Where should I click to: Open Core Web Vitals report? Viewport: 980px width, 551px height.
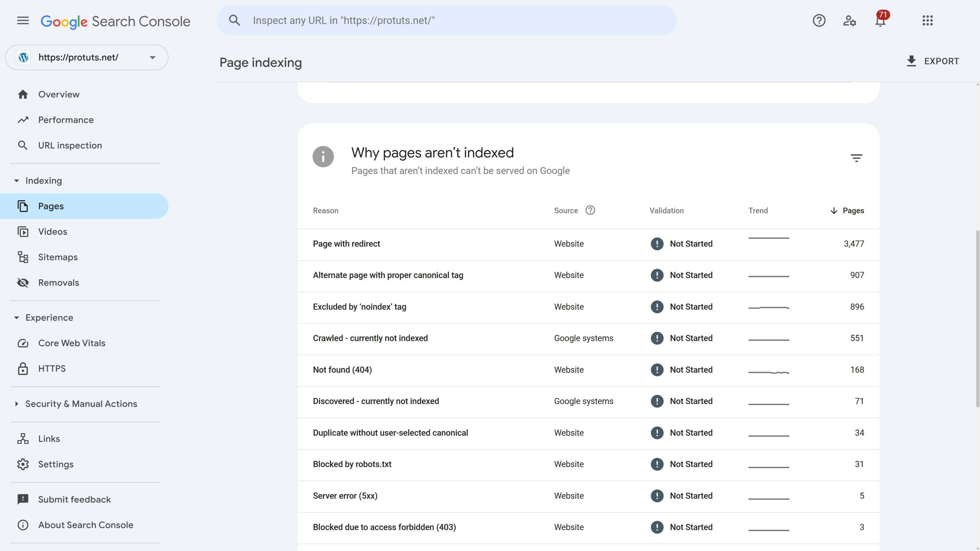(72, 343)
